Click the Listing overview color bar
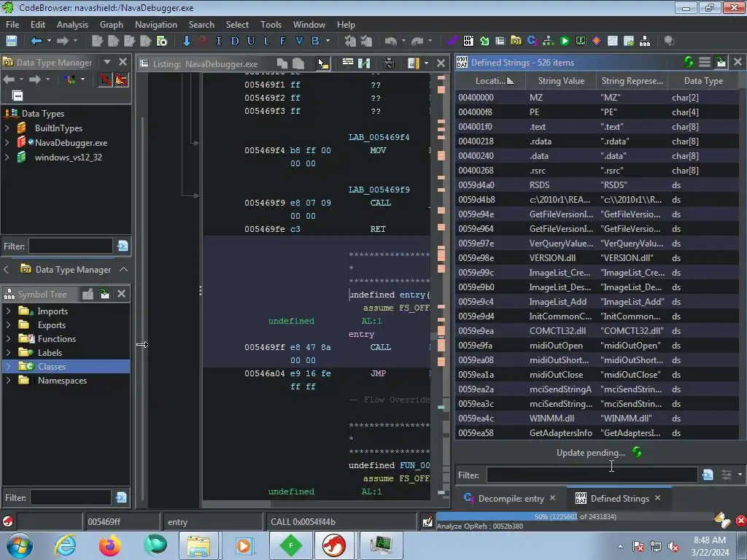The height and width of the screenshot is (560, 747). pos(441,288)
